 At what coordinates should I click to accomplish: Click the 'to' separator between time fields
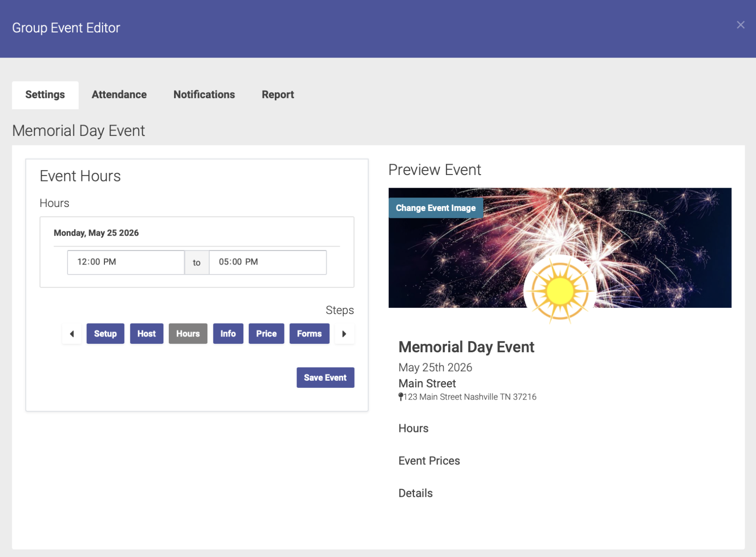[x=197, y=263]
